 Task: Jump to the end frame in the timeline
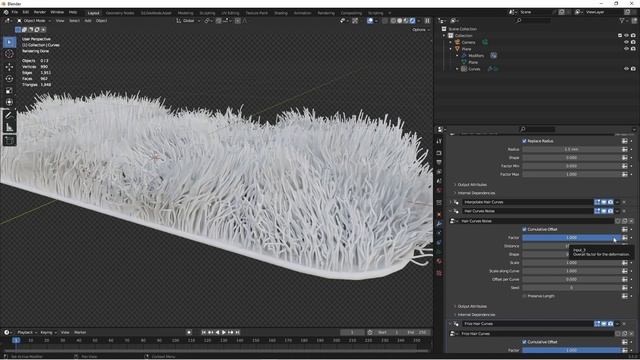(238, 332)
